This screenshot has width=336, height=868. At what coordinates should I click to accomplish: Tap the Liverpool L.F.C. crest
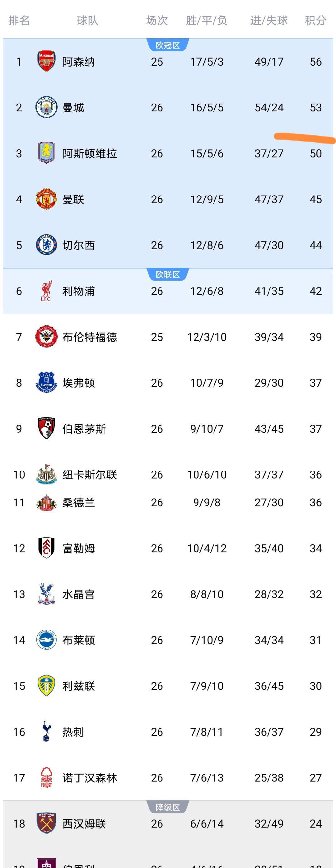pos(46,291)
